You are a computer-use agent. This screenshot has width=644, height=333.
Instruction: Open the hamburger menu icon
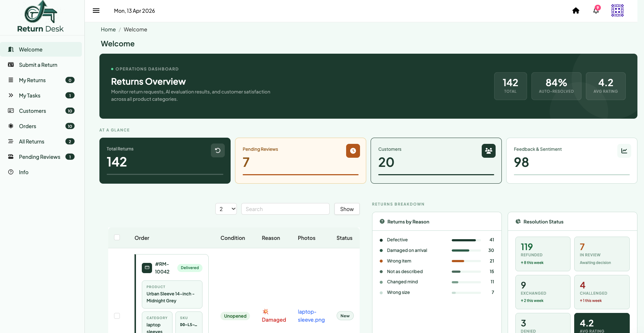[x=96, y=11]
